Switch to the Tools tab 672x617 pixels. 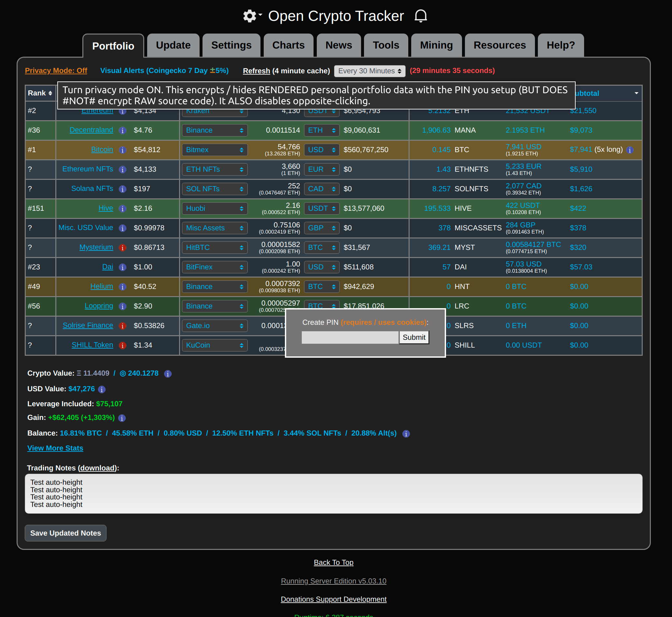(386, 45)
